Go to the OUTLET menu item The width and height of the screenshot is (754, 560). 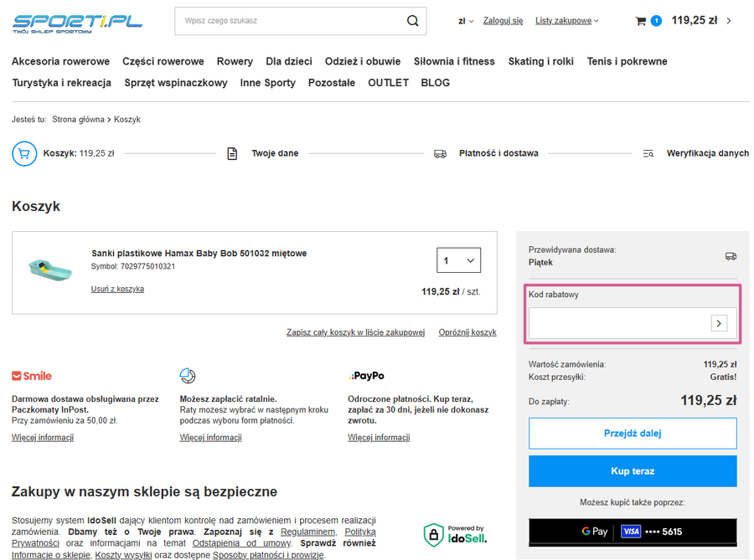[388, 83]
